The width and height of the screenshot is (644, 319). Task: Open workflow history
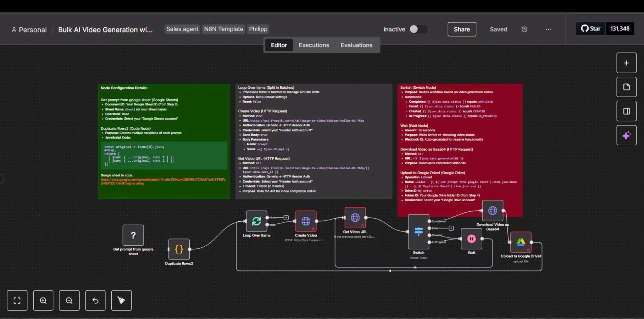(524, 29)
